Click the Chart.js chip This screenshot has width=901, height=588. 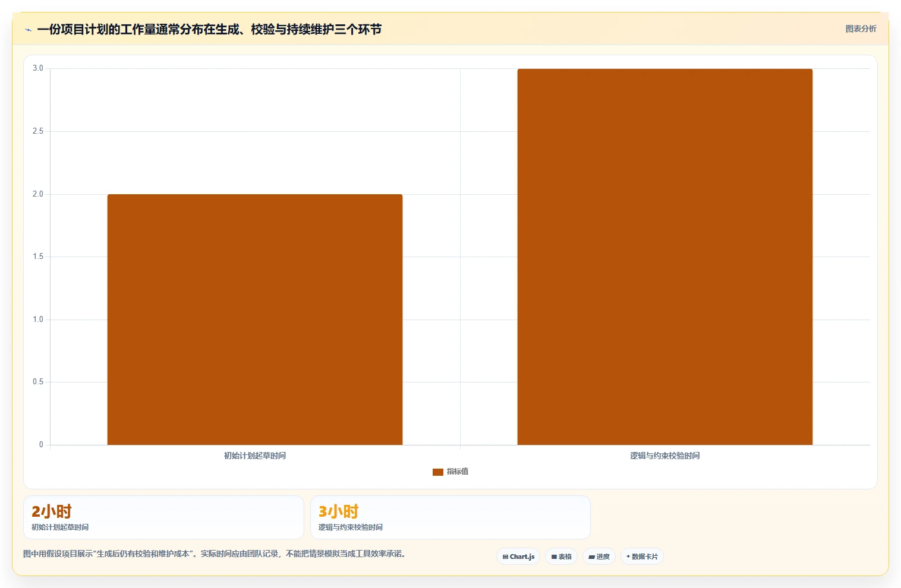(518, 557)
